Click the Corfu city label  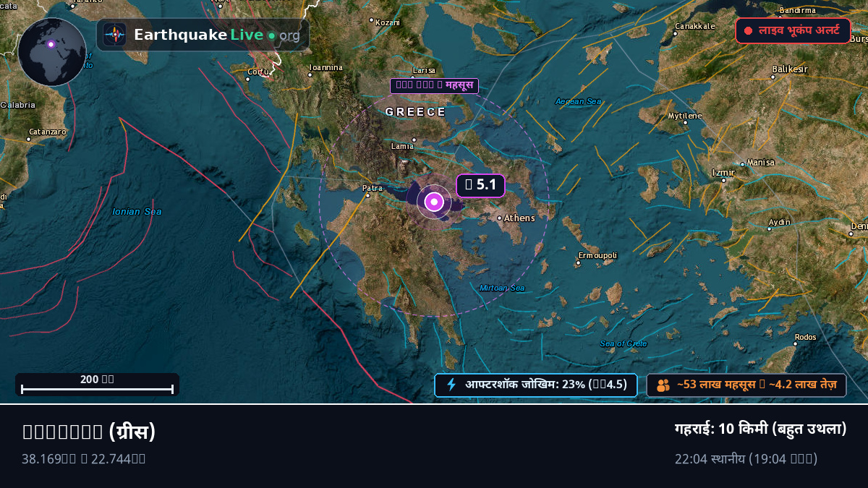[258, 72]
